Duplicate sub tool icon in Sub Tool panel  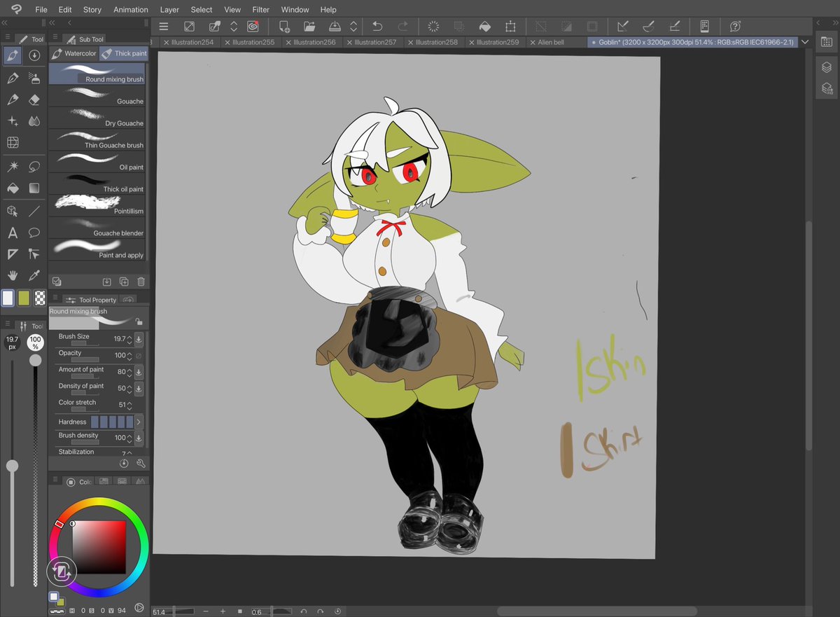[124, 282]
